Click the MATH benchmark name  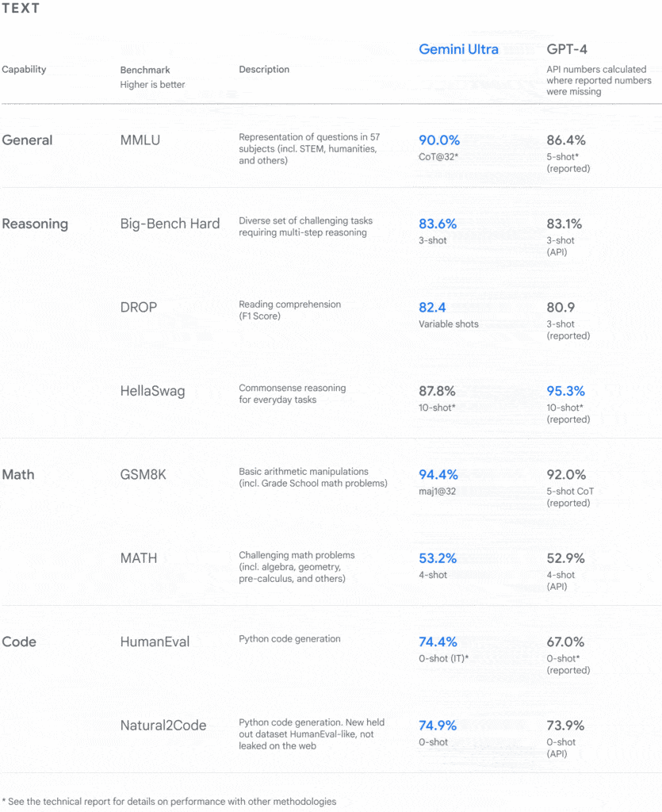coord(139,558)
